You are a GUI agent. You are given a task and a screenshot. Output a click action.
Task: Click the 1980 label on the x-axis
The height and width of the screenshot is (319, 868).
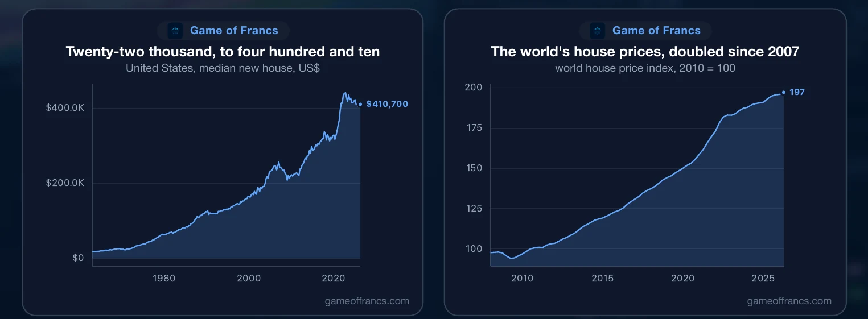[x=164, y=279]
